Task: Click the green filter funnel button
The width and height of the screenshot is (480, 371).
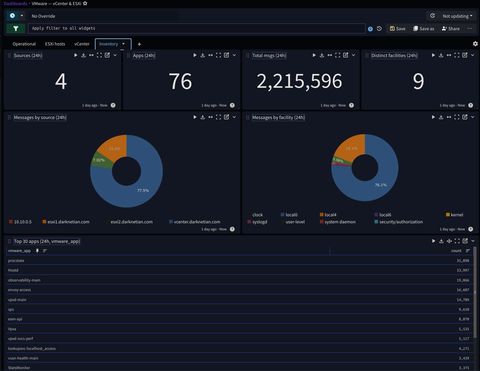Action: pyautogui.click(x=16, y=28)
